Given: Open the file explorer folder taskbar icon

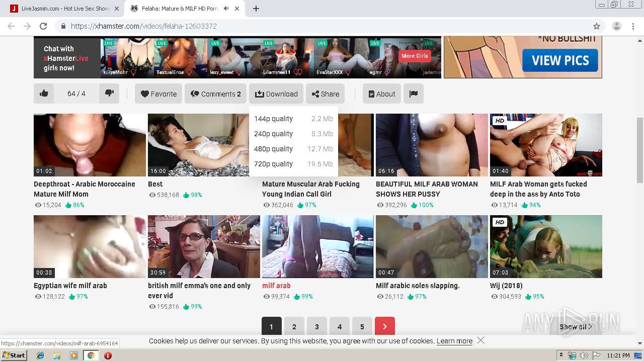Looking at the screenshot, I should [57, 355].
